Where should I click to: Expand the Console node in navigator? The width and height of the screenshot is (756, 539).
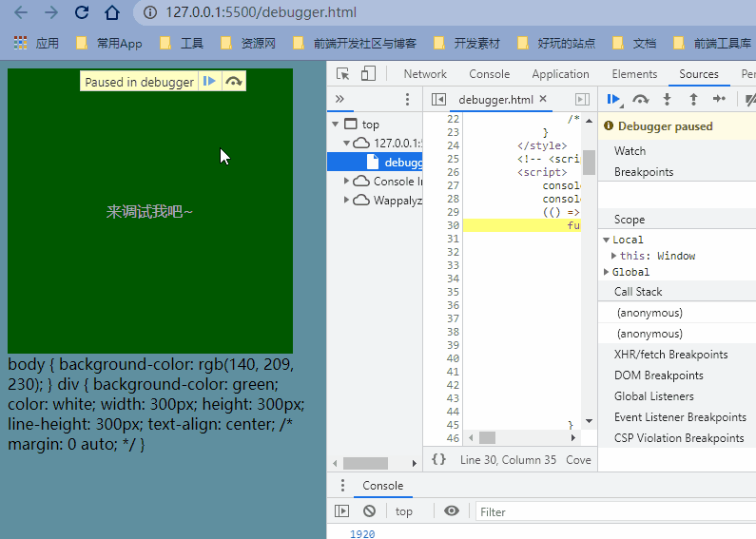point(346,181)
